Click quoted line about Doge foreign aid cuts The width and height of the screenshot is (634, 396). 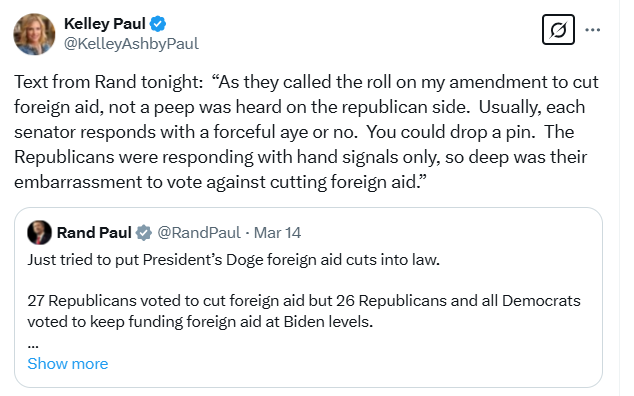[233, 260]
